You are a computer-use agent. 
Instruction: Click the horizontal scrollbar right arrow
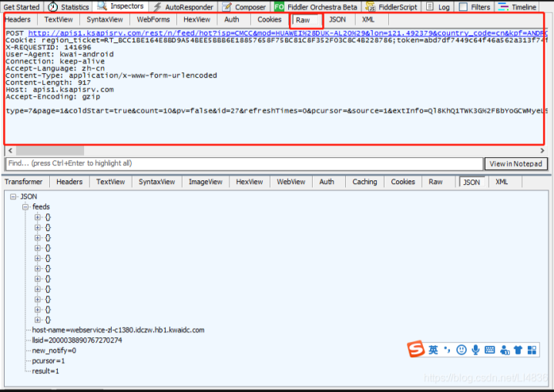point(542,151)
